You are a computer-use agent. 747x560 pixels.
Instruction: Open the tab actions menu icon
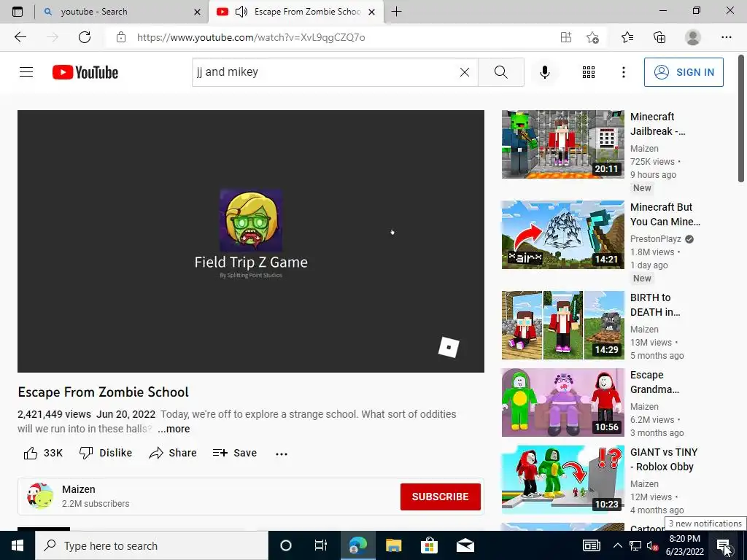(18, 12)
